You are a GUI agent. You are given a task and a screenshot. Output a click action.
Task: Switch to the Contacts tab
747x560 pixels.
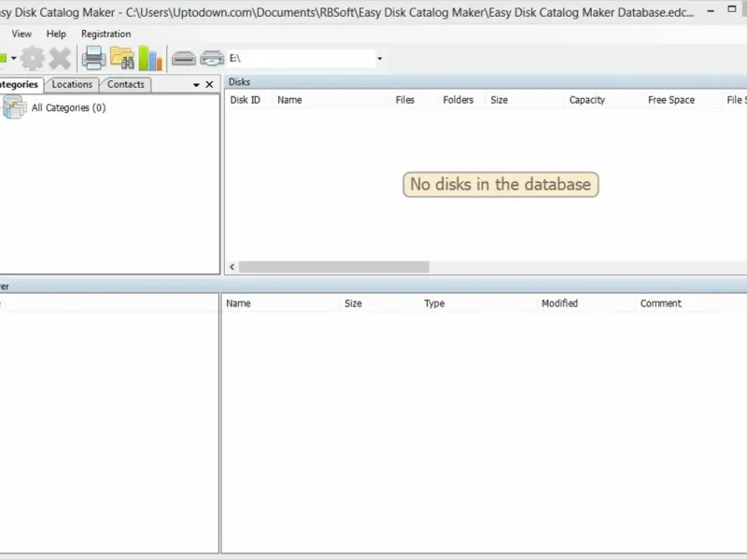125,84
